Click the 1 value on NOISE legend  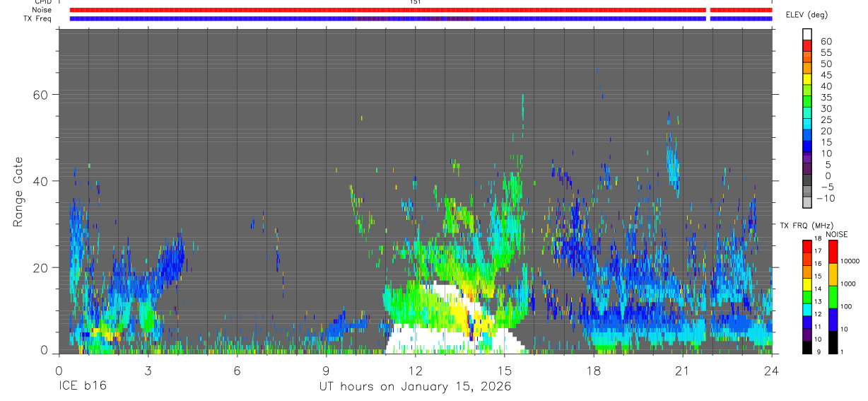[x=841, y=351]
